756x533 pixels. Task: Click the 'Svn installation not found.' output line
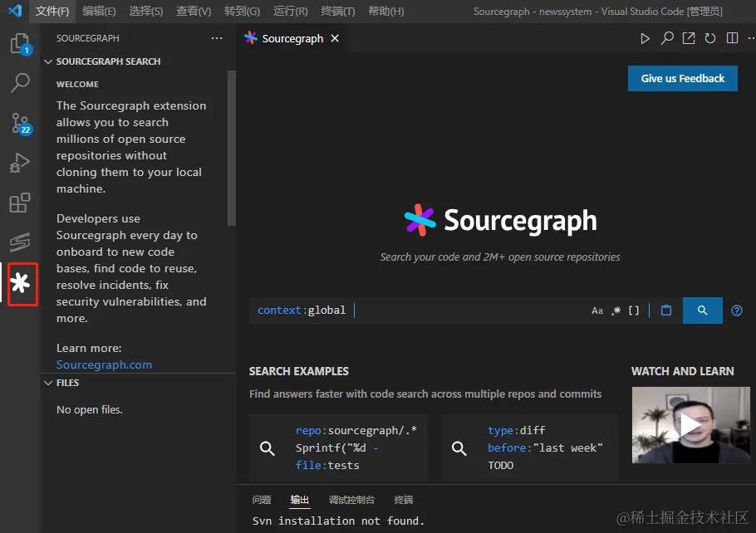338,521
